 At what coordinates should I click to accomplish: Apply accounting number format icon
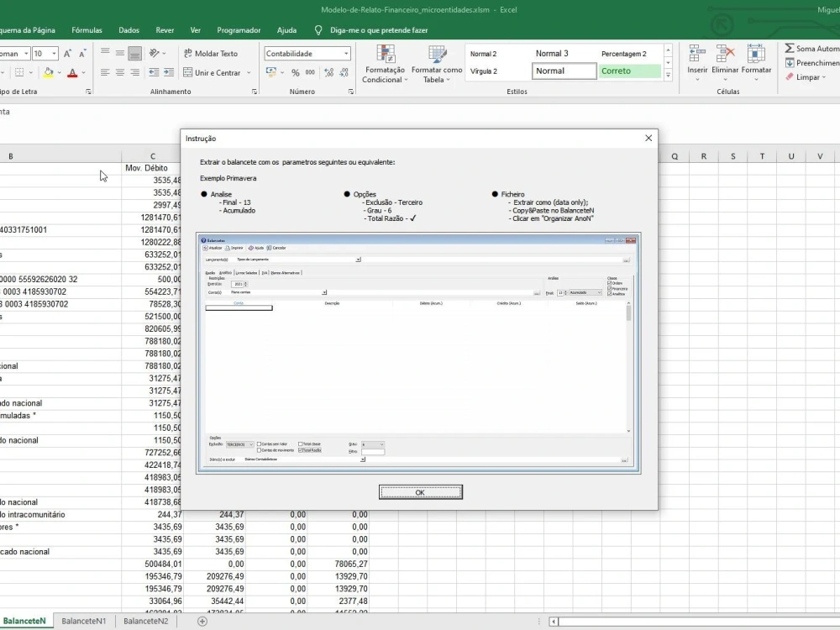[x=271, y=72]
